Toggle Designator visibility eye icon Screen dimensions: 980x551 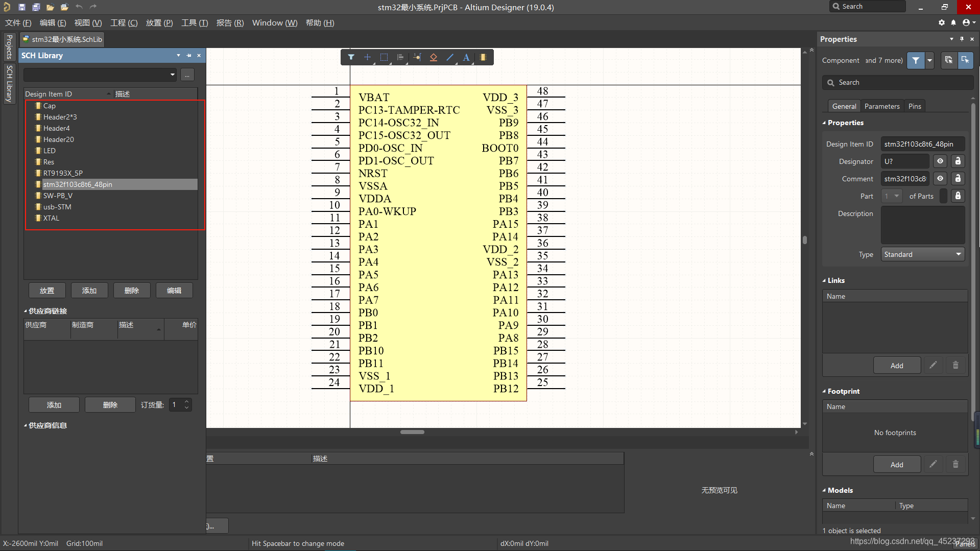click(940, 161)
